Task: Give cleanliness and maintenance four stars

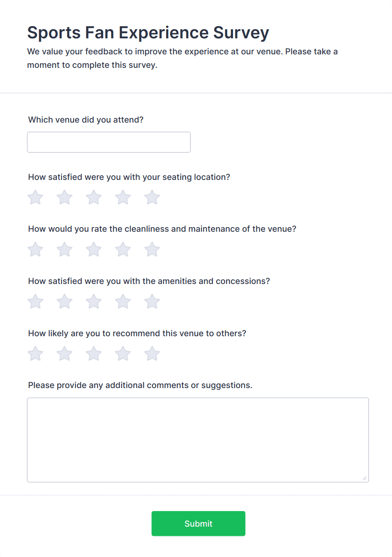Action: click(x=123, y=249)
